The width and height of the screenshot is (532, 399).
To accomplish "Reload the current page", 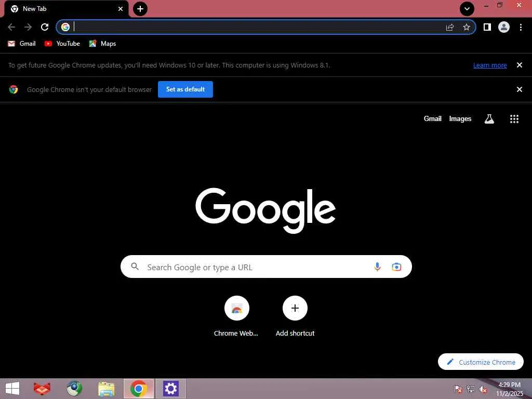I will (45, 27).
